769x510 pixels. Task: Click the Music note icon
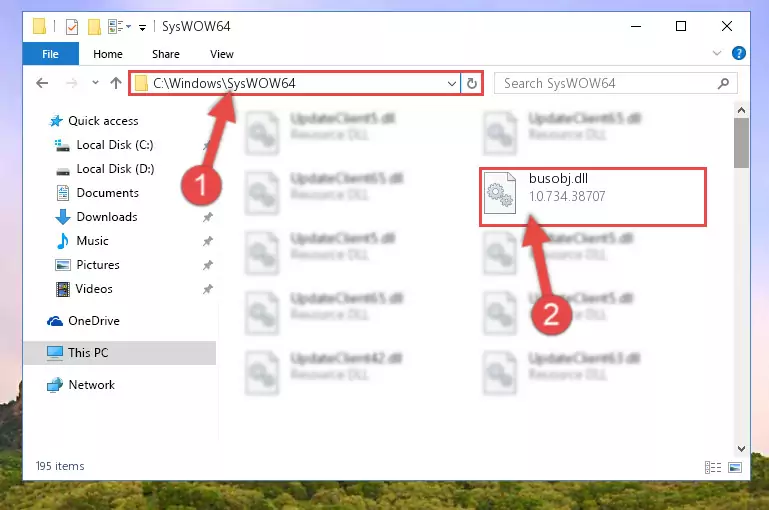click(x=63, y=241)
